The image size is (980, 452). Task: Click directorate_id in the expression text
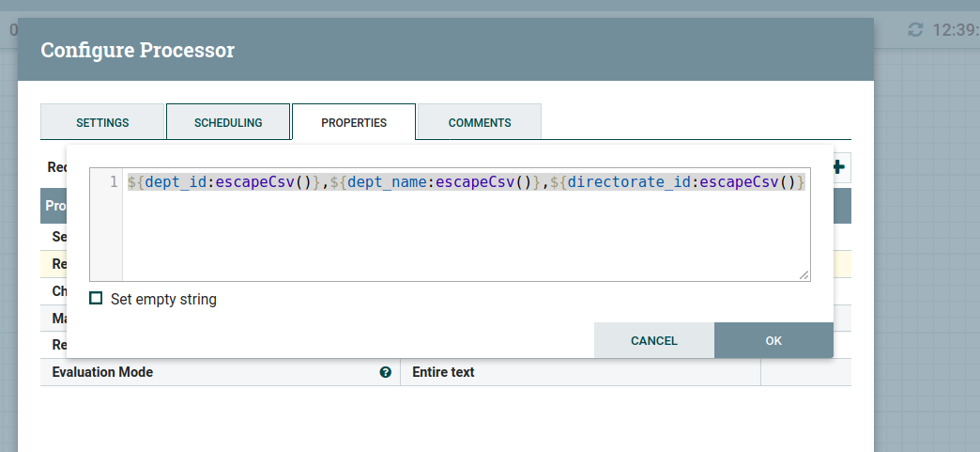click(629, 182)
